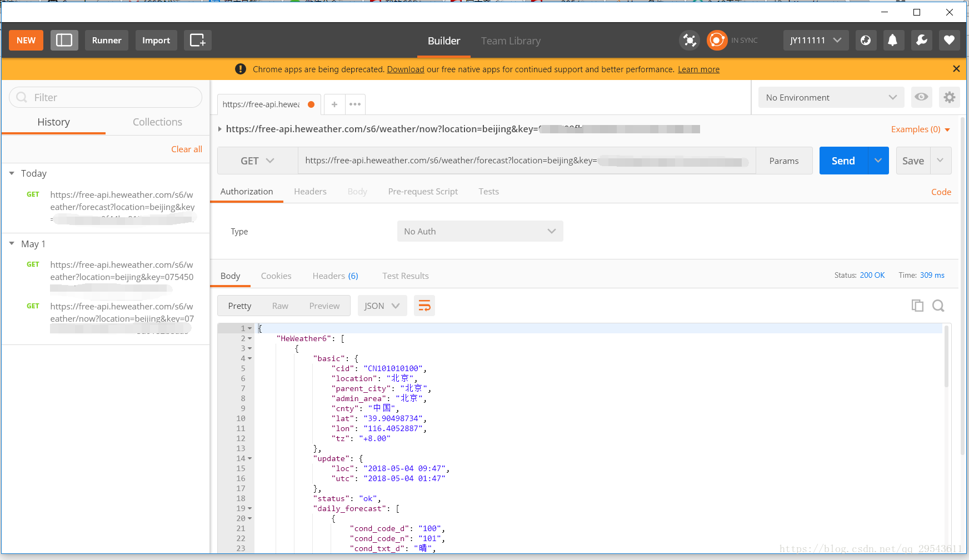969x560 pixels.
Task: Search the response body magnifier icon
Action: (938, 306)
